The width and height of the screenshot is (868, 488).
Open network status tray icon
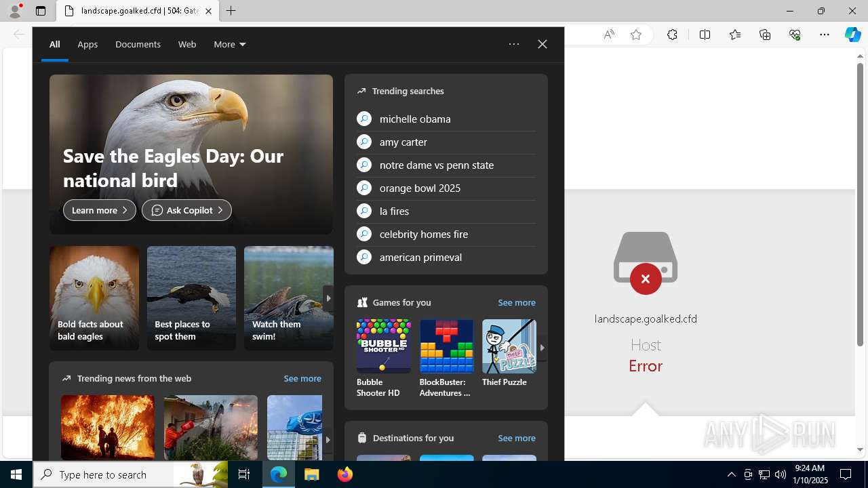pyautogui.click(x=764, y=474)
